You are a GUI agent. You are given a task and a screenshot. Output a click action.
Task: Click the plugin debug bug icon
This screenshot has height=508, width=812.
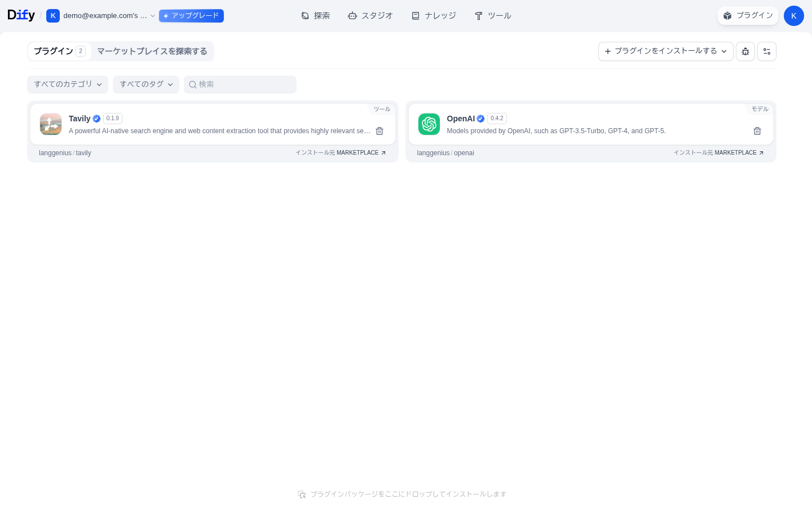tap(745, 51)
